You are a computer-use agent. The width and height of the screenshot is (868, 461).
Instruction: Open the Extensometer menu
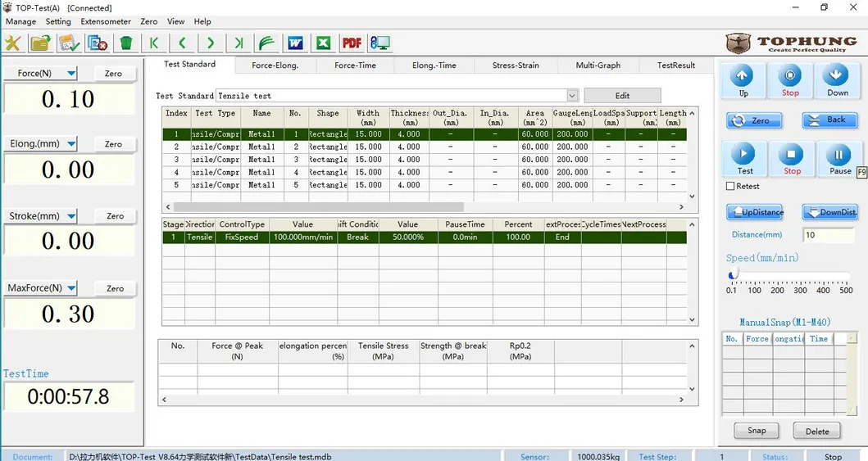coord(106,21)
